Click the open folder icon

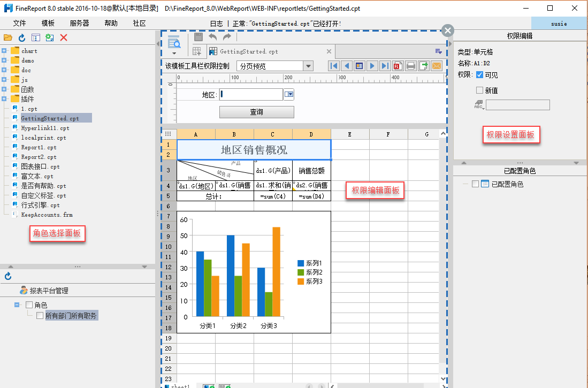click(7, 37)
